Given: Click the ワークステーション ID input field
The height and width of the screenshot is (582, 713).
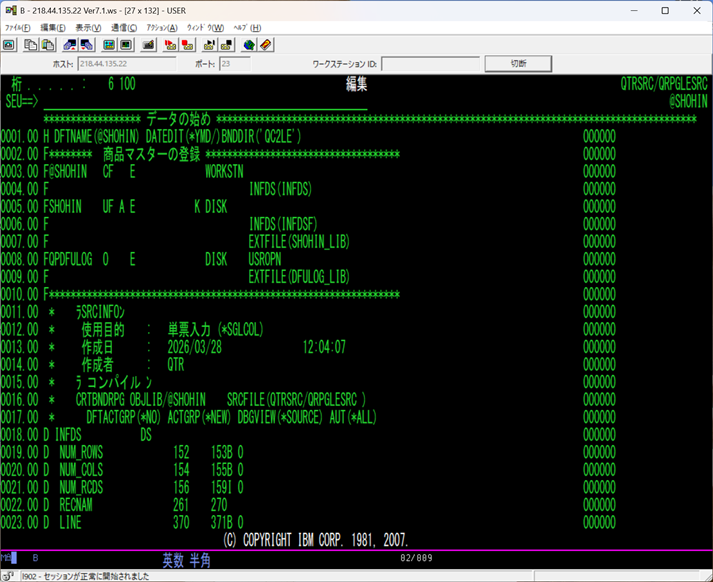Looking at the screenshot, I should tap(430, 63).
